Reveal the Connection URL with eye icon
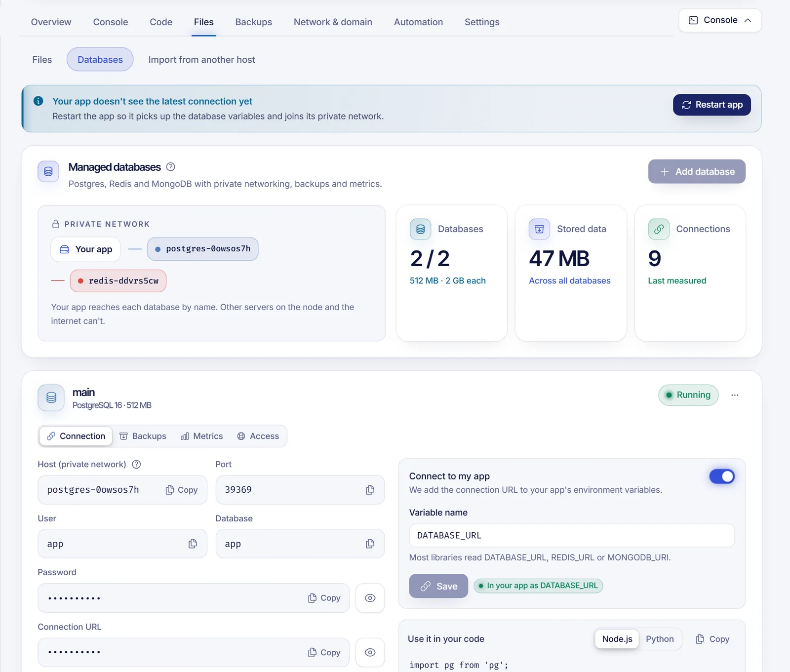Screen dimensions: 790x672 370,652
